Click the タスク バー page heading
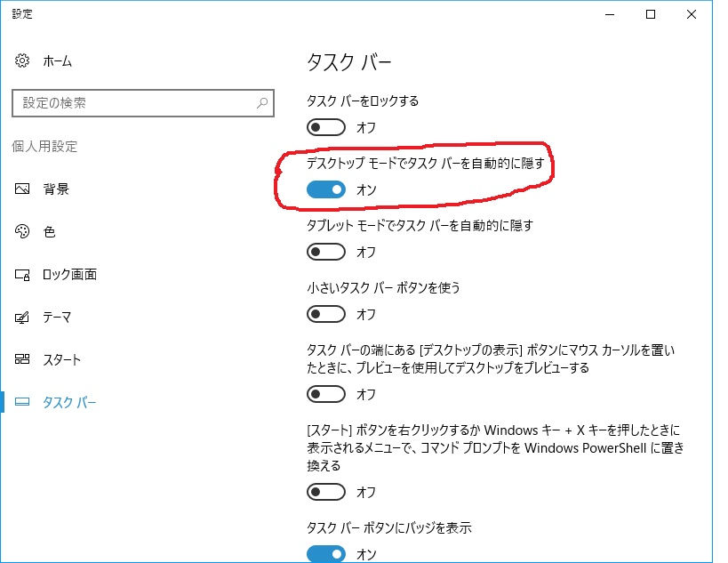 coord(349,62)
